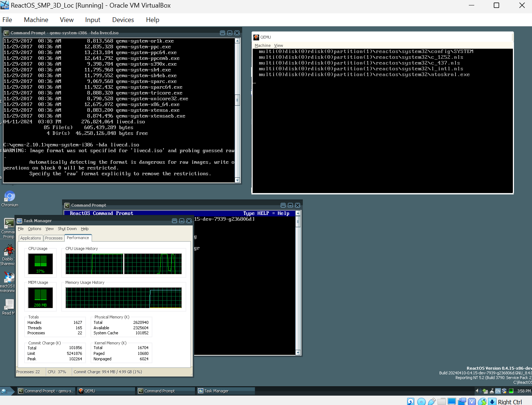
Task: Click qemu-system-x86_64.exe in the listing
Action: click(x=148, y=105)
